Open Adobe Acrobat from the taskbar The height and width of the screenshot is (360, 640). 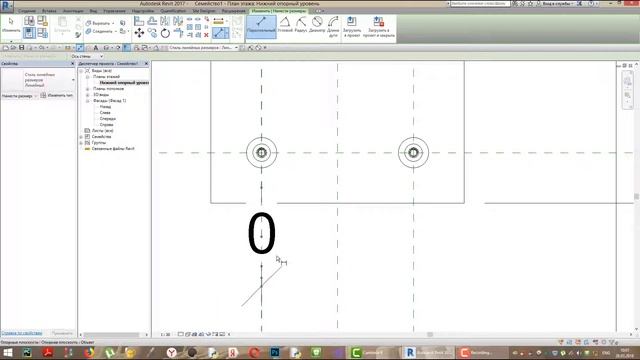(48, 352)
